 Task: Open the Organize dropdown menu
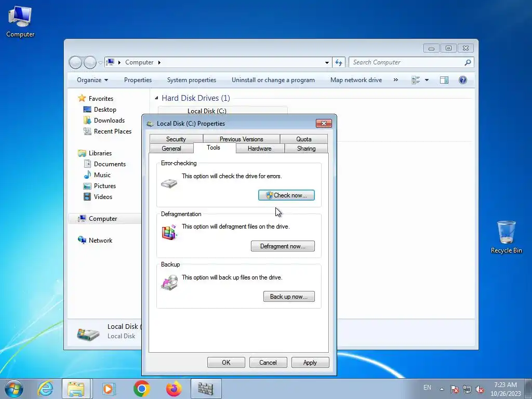(x=92, y=80)
